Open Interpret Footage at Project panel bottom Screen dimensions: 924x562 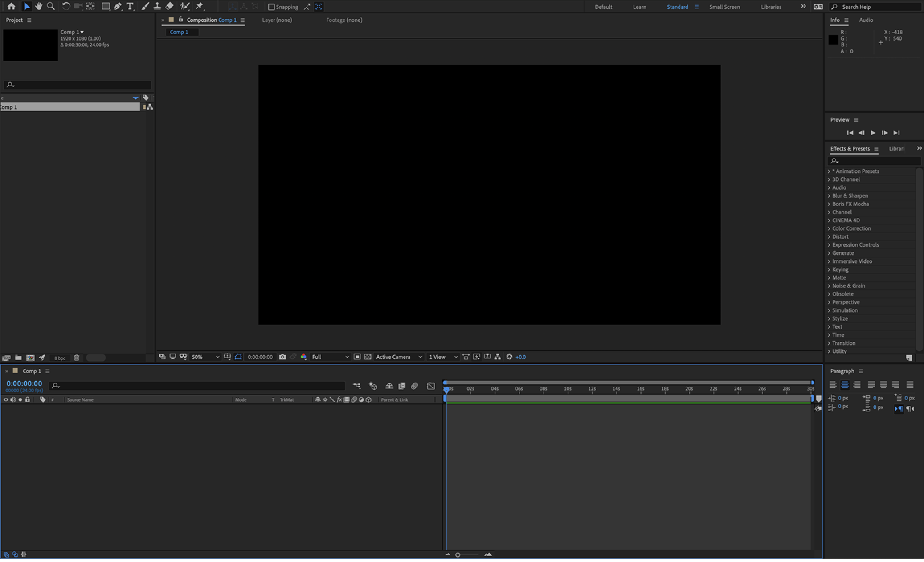[6, 358]
